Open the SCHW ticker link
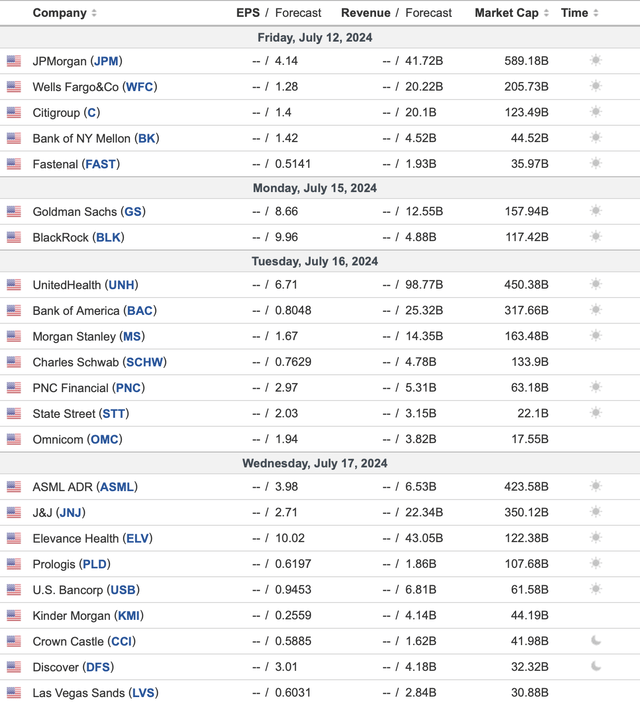The image size is (640, 705). [144, 362]
